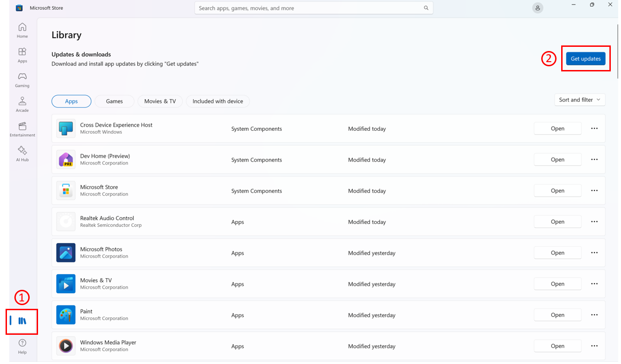This screenshot has height=364, width=621.
Task: Click the search magnifier icon
Action: [426, 8]
